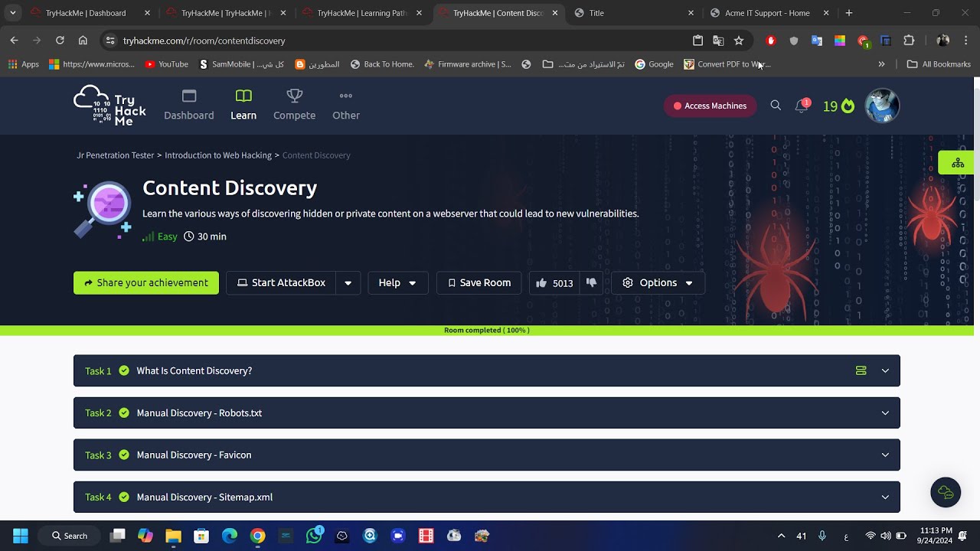Switch to Acme IT Support Home tab
Screen dimensions: 980x551
click(769, 13)
